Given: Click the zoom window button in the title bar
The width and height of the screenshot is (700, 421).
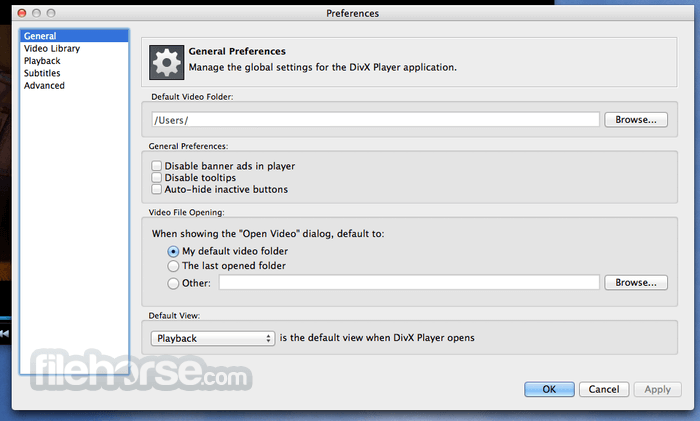Looking at the screenshot, I should click(x=51, y=13).
